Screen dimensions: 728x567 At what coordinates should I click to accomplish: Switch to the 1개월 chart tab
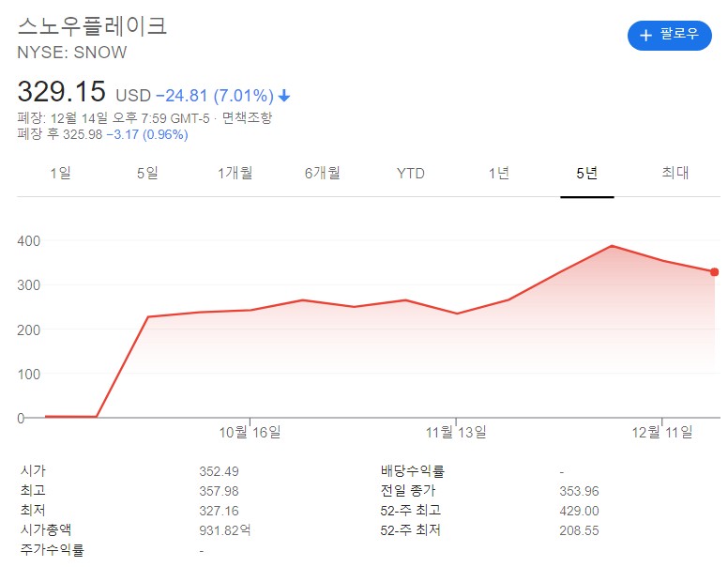pos(235,174)
